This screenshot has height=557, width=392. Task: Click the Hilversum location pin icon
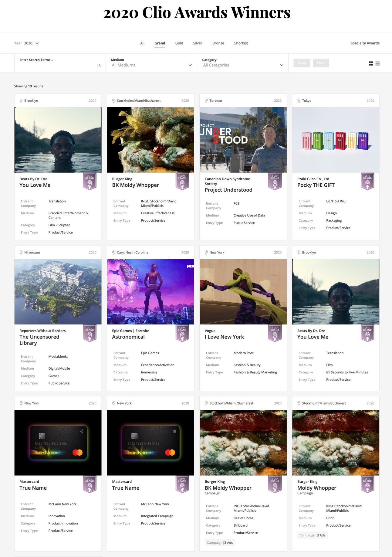point(21,253)
